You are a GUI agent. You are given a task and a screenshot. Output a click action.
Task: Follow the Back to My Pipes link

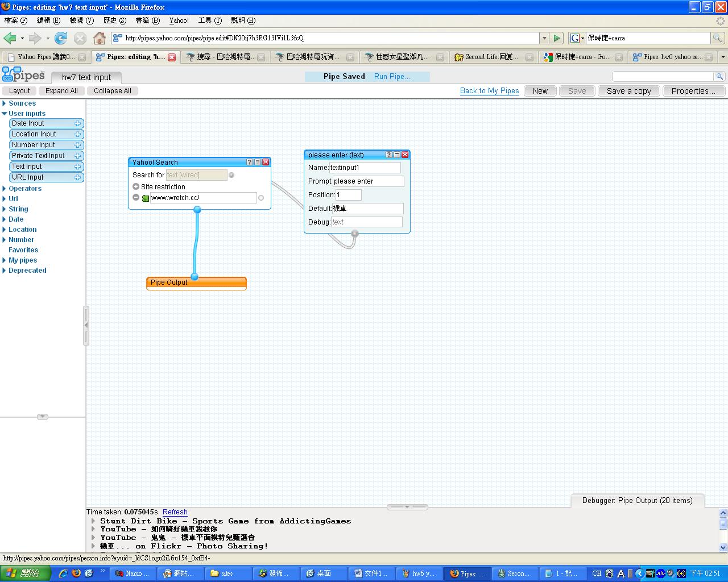[x=490, y=91]
